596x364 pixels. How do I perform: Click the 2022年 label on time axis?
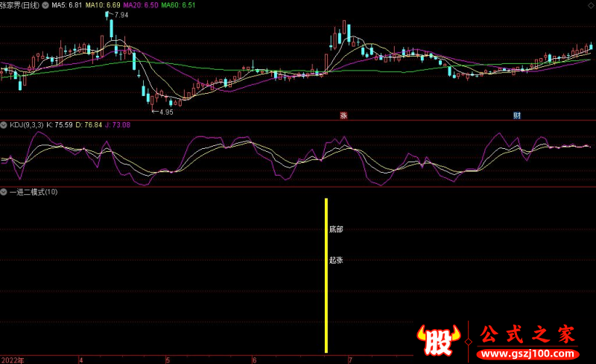point(12,360)
